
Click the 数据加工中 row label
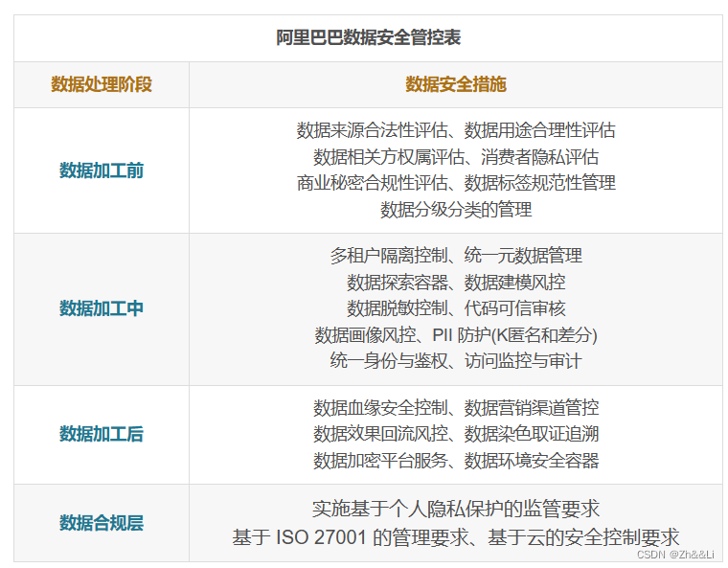(102, 308)
